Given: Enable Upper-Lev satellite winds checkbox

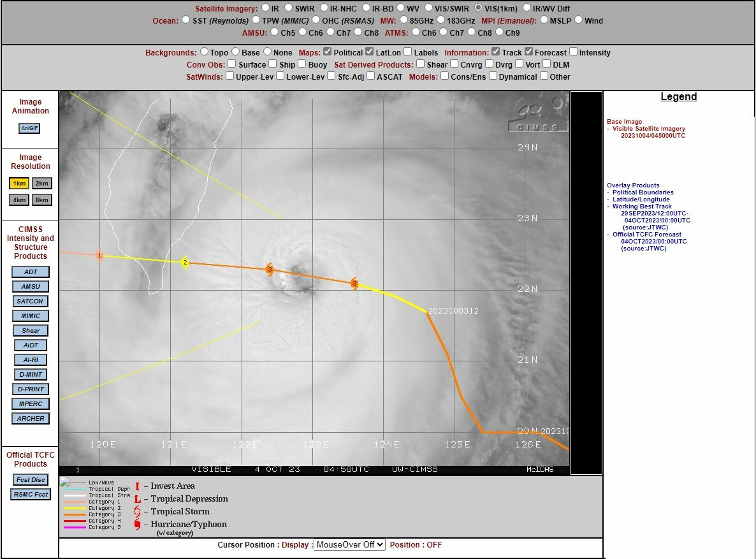Looking at the screenshot, I should 230,76.
